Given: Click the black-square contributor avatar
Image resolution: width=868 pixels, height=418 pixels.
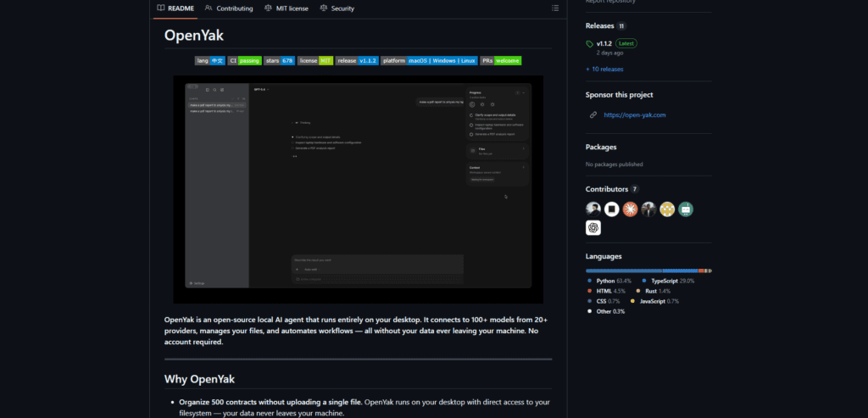Looking at the screenshot, I should tap(612, 209).
